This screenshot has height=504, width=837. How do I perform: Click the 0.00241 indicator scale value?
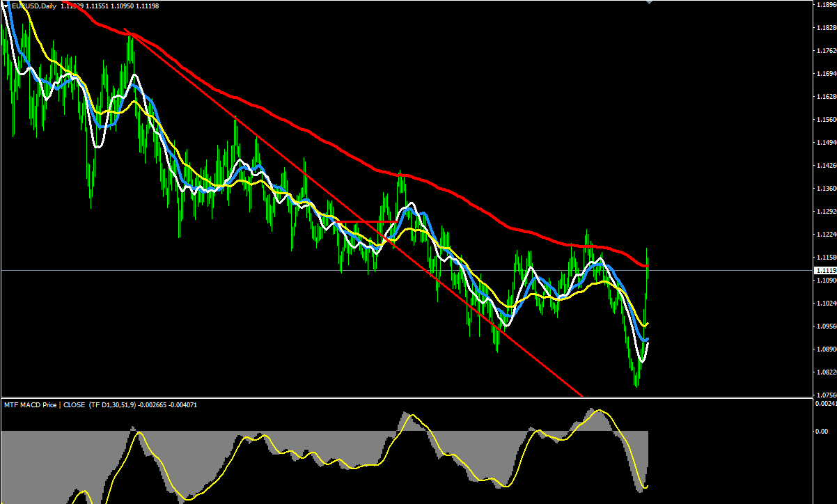(x=825, y=404)
